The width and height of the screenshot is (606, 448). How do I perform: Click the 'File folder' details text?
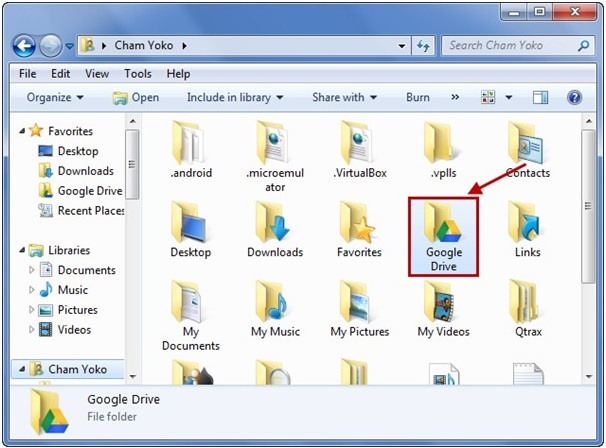tap(112, 417)
